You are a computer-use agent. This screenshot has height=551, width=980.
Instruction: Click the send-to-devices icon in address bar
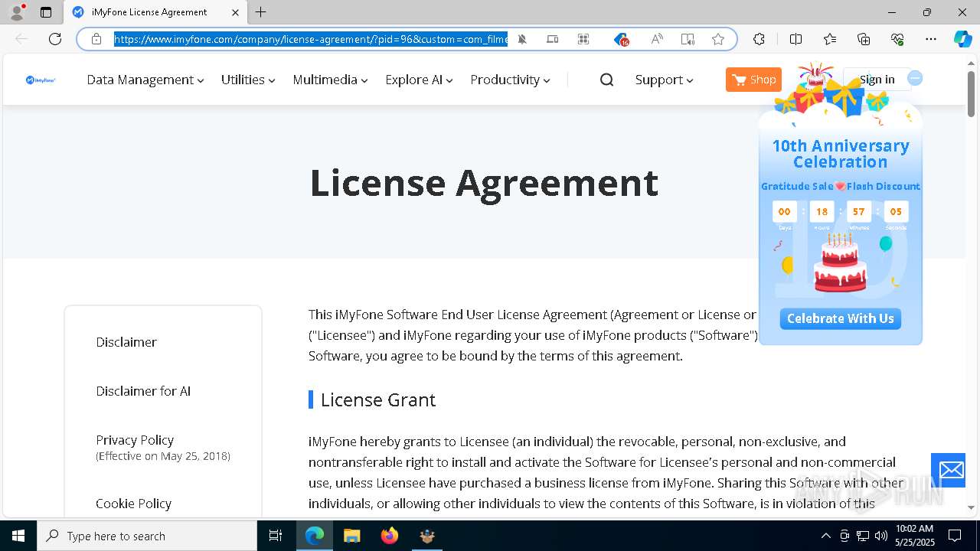tap(553, 39)
